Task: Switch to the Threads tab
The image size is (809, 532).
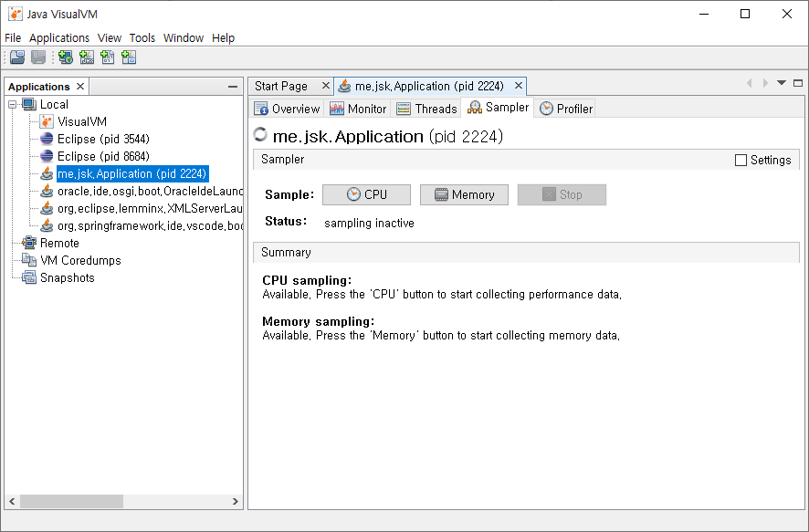Action: pos(426,109)
